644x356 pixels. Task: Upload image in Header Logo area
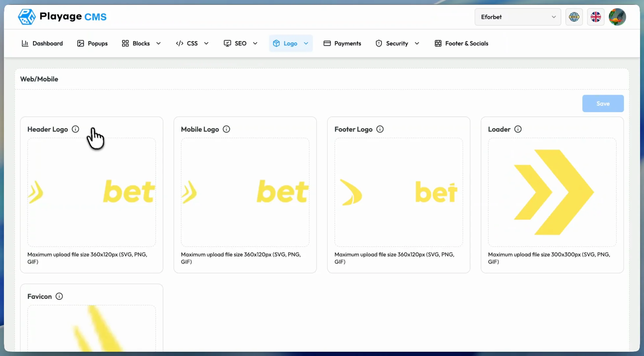92,192
